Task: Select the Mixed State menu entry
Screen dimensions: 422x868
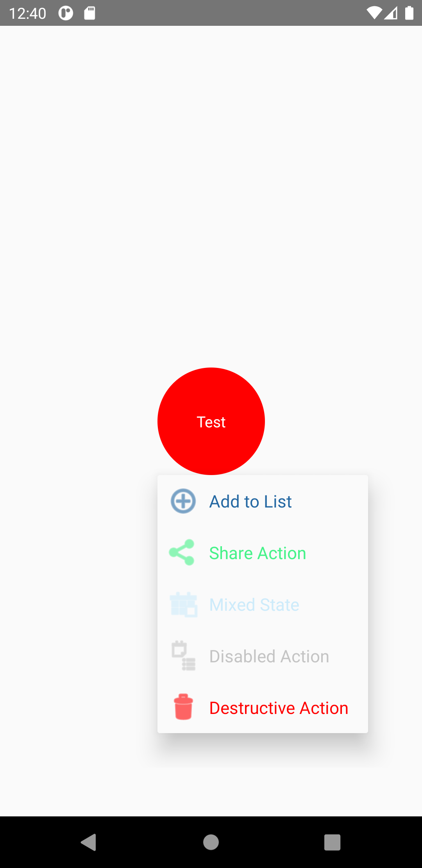Action: (x=254, y=604)
